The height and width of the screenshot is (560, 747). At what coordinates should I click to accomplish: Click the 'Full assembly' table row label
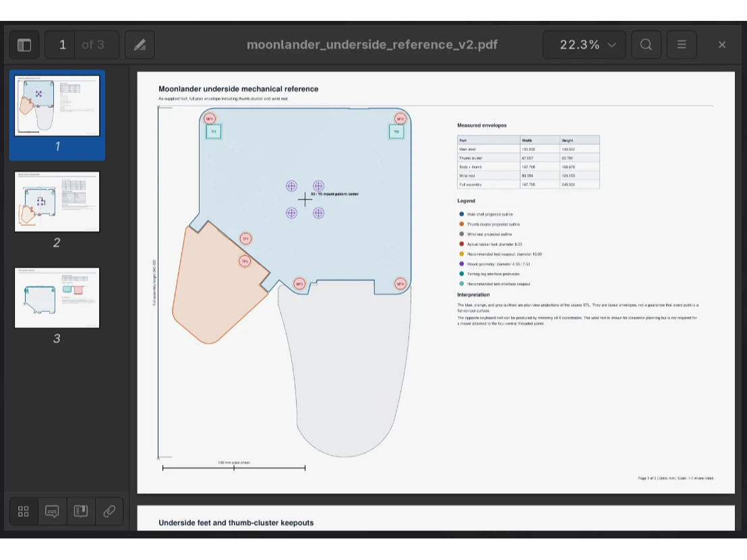(470, 185)
